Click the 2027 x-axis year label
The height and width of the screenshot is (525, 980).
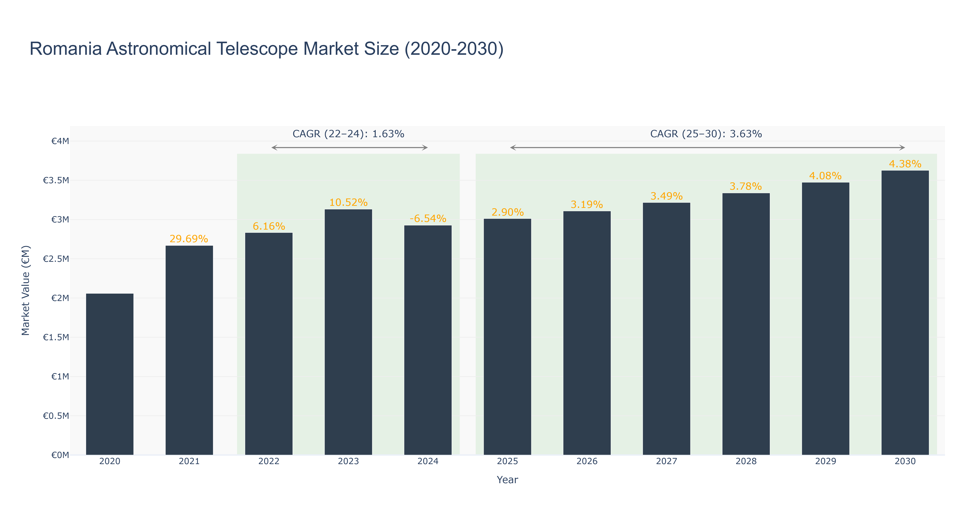pos(666,461)
